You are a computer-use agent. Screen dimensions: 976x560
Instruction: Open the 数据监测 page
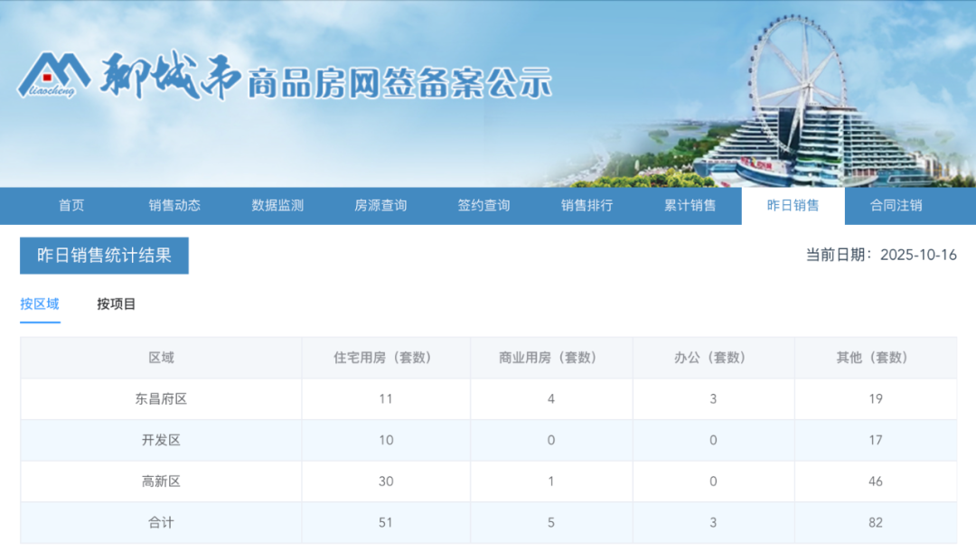pos(277,205)
